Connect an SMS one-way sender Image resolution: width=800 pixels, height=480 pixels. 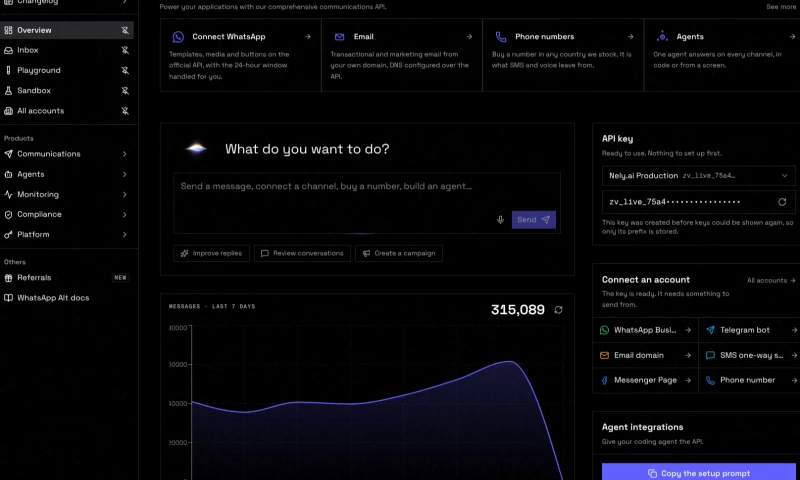click(749, 355)
